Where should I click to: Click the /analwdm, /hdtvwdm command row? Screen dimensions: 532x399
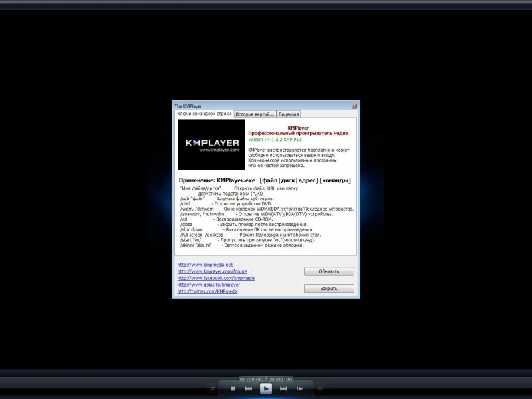pos(257,214)
